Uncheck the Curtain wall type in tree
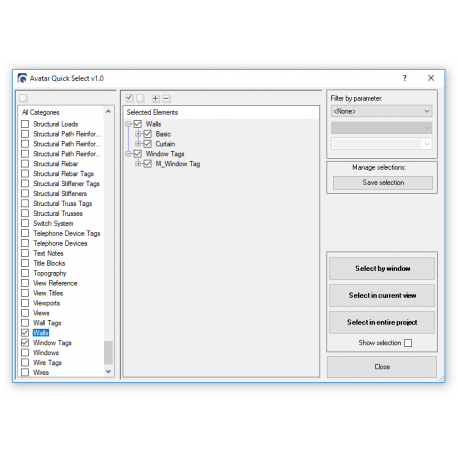The width and height of the screenshot is (458, 458). tap(147, 144)
